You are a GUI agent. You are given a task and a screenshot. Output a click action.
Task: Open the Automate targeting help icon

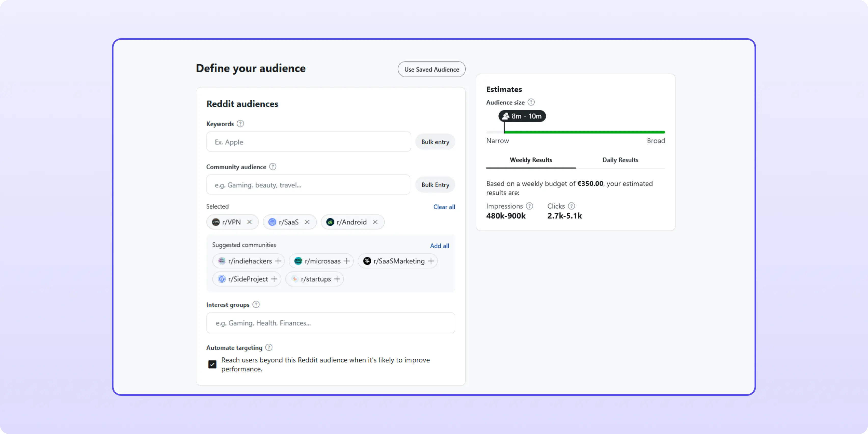[x=269, y=347]
